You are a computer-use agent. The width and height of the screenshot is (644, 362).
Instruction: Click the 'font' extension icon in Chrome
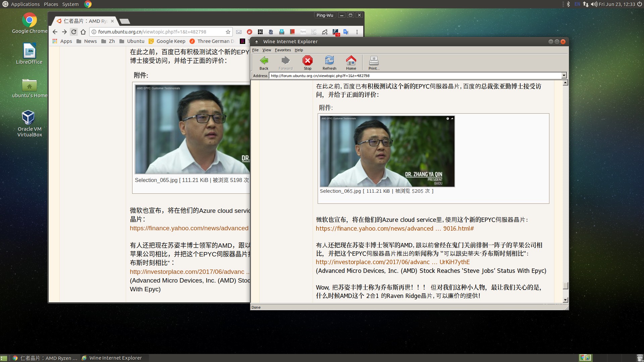[303, 32]
